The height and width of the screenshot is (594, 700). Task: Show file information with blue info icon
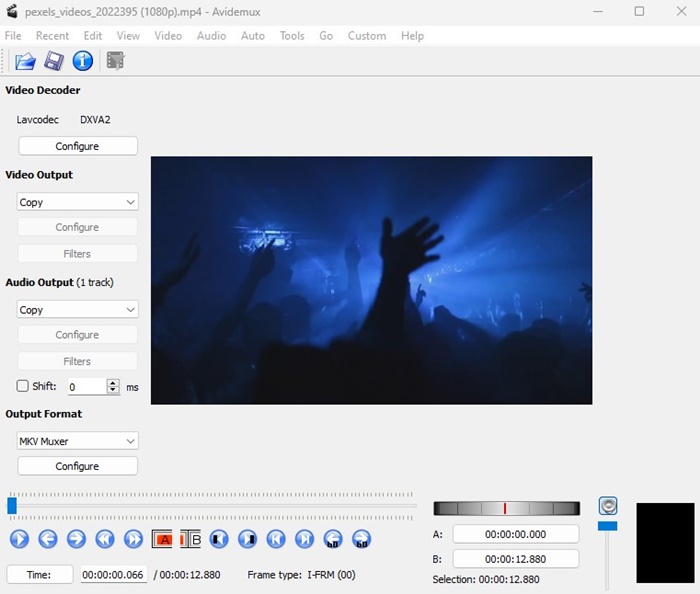coord(83,61)
